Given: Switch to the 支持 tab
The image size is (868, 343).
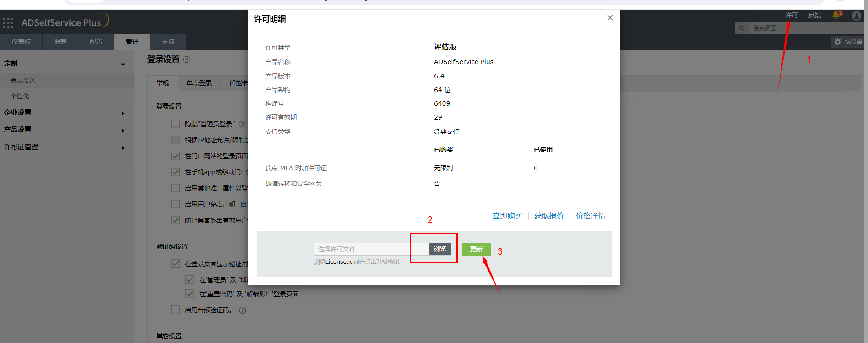Looking at the screenshot, I should tap(168, 42).
